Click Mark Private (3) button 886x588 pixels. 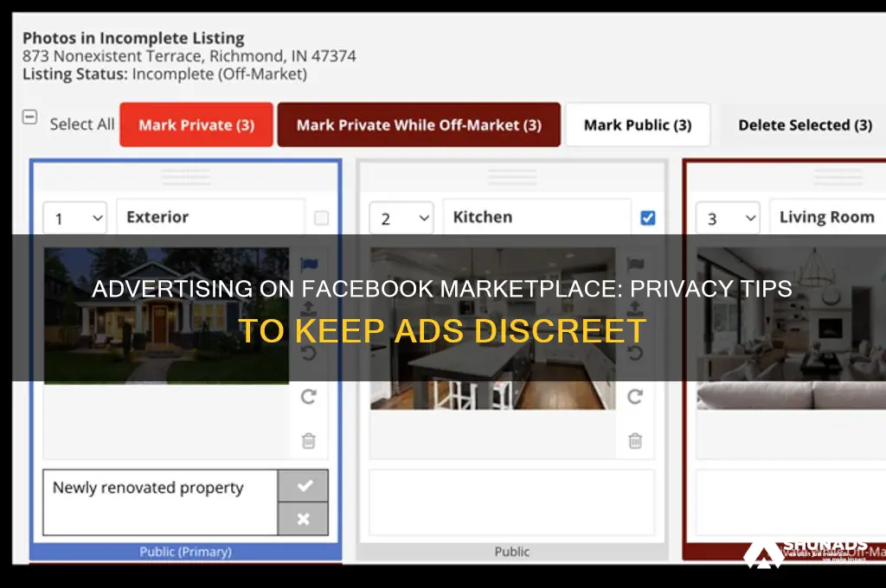tap(196, 125)
